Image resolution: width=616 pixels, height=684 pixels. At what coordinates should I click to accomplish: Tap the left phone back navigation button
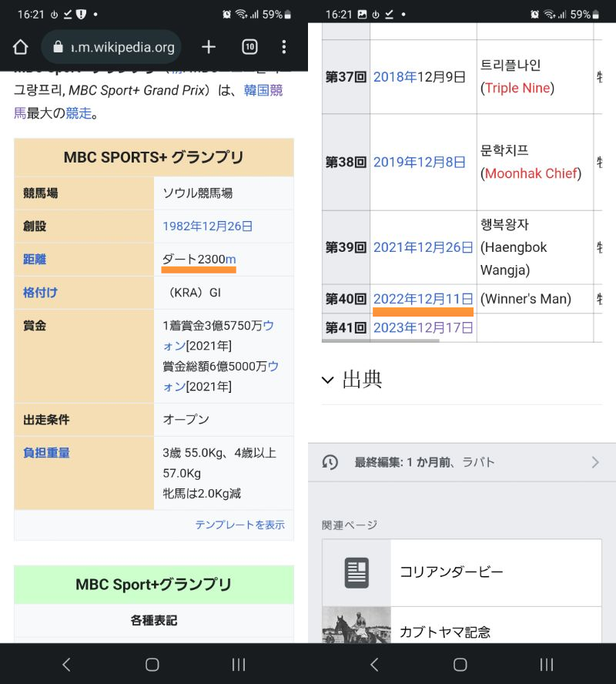pyautogui.click(x=66, y=665)
